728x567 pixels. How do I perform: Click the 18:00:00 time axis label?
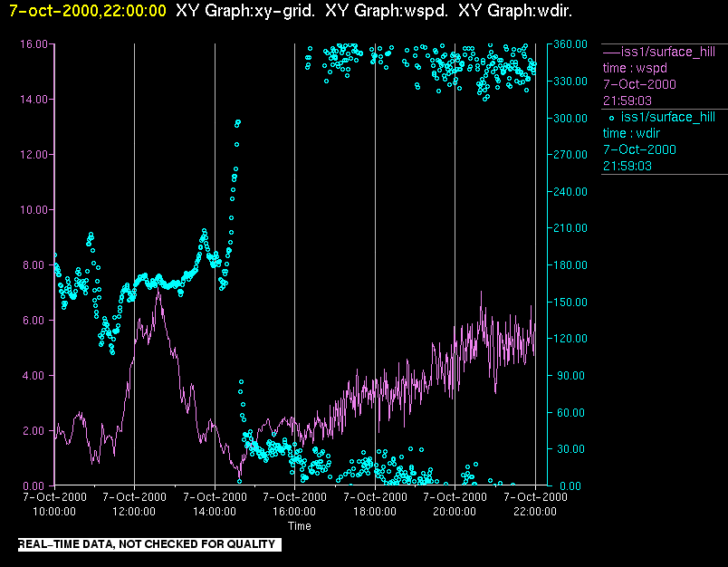click(x=375, y=511)
